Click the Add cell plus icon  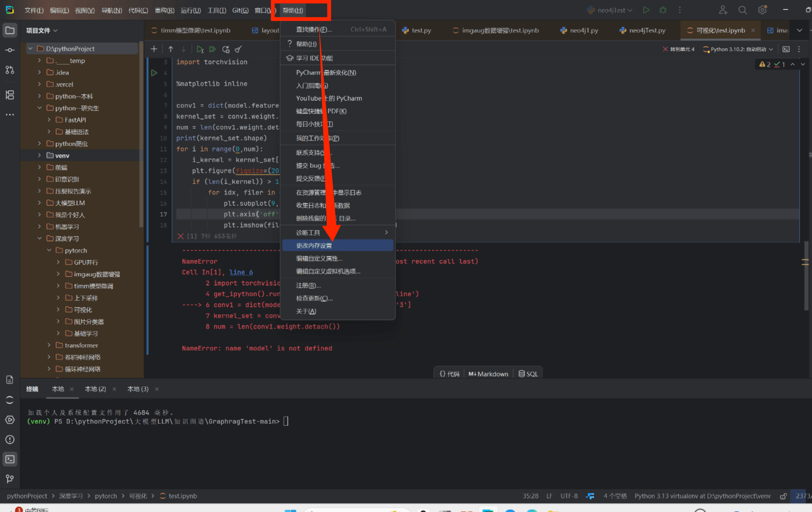154,49
